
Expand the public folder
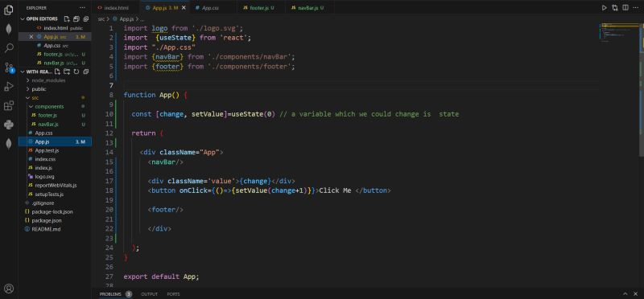pyautogui.click(x=27, y=89)
